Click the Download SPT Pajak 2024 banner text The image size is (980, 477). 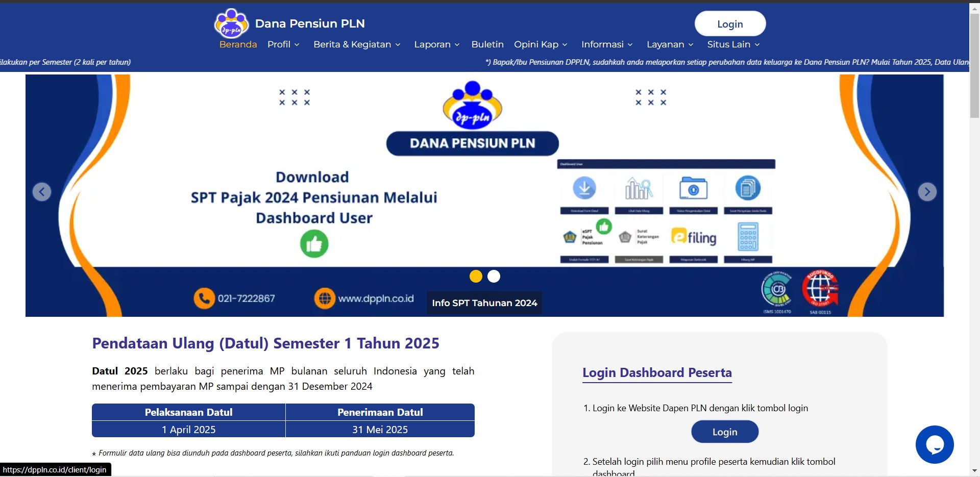coord(314,197)
